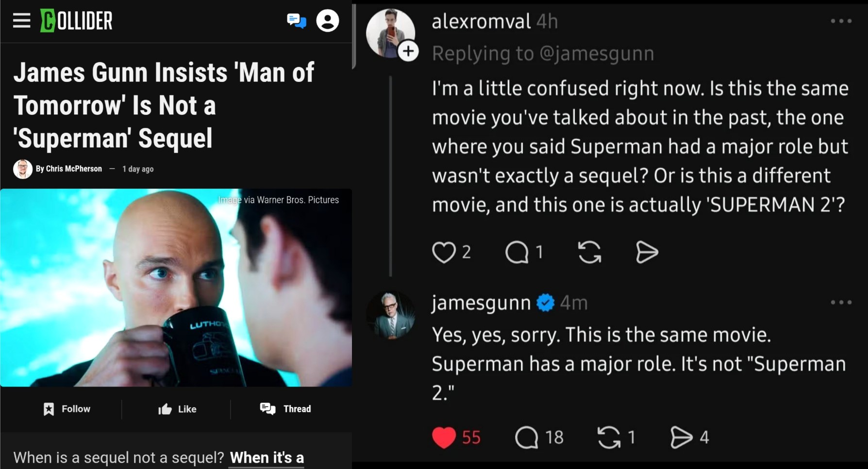Viewport: 868px width, 469px height.
Task: Open the Collider comments chat icon
Action: point(296,21)
